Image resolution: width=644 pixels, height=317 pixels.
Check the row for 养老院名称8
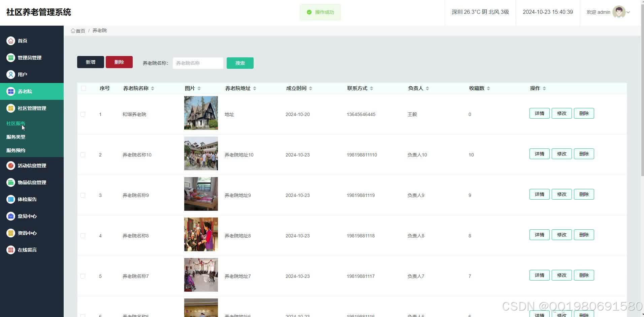(83, 236)
